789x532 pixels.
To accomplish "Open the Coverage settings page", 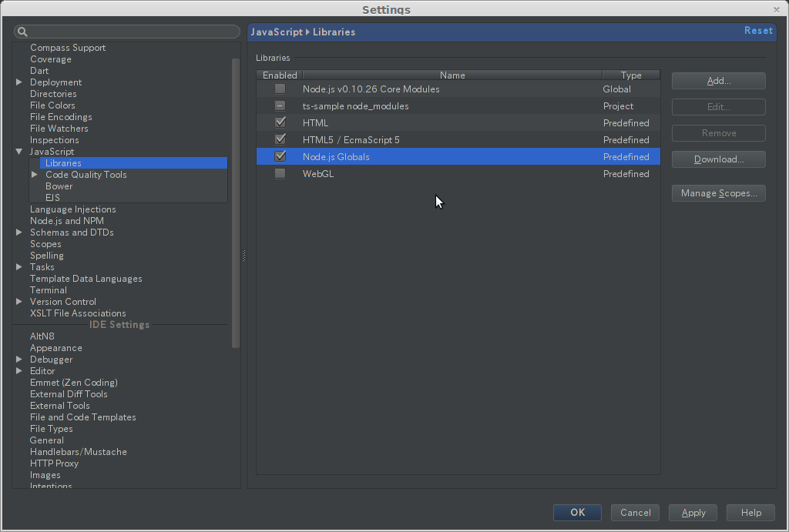I will tap(51, 59).
